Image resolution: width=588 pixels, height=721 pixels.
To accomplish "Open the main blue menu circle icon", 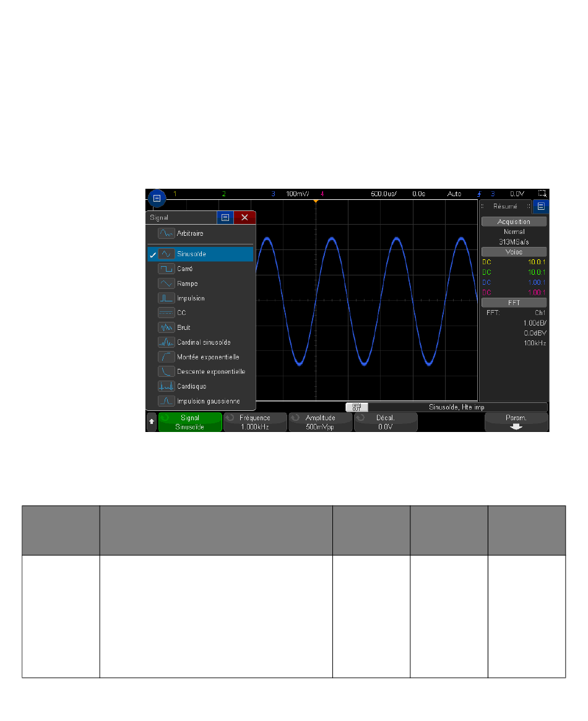I will tap(157, 198).
